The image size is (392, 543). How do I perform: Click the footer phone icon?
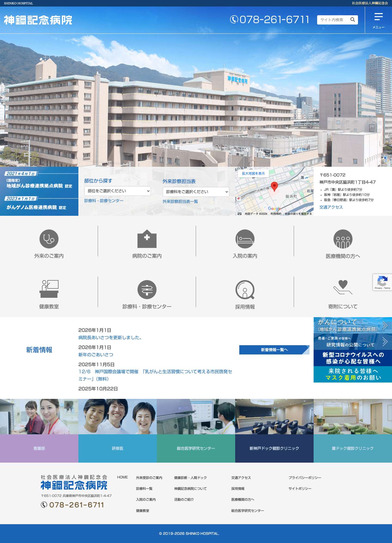44,505
